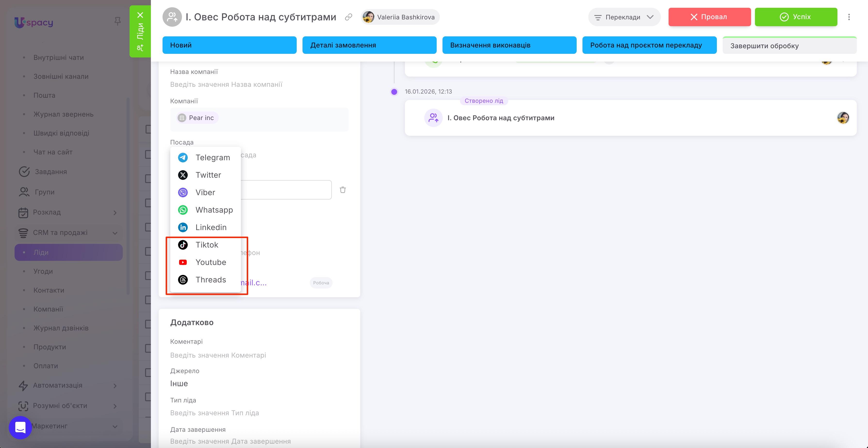Switch to Визначення виконавців stage
The height and width of the screenshot is (448, 868).
click(x=509, y=45)
